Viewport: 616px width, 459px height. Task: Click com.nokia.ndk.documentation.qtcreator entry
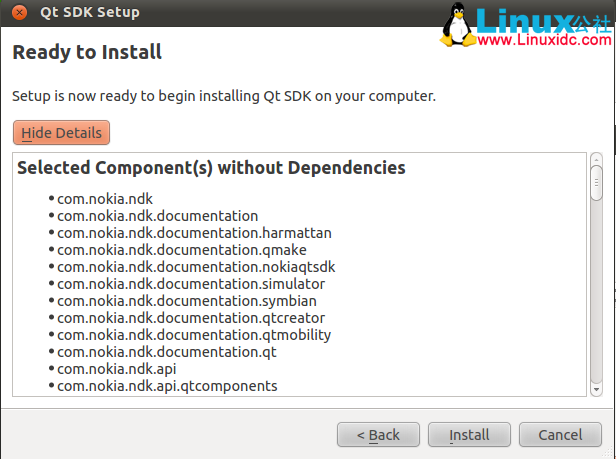[191, 318]
